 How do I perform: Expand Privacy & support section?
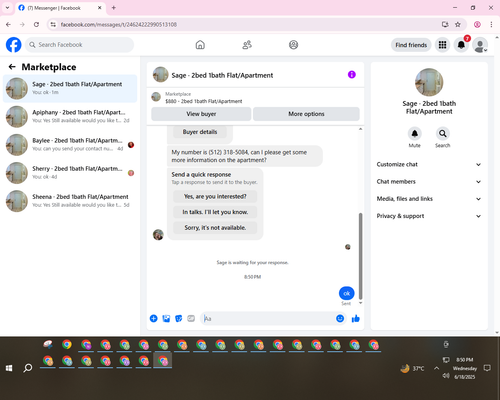tap(429, 216)
